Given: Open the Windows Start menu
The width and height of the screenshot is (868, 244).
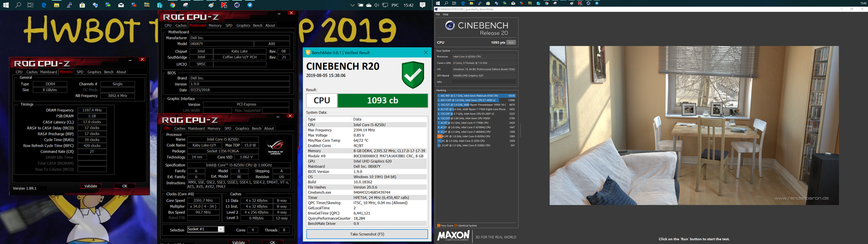Looking at the screenshot, I should click(6, 5).
